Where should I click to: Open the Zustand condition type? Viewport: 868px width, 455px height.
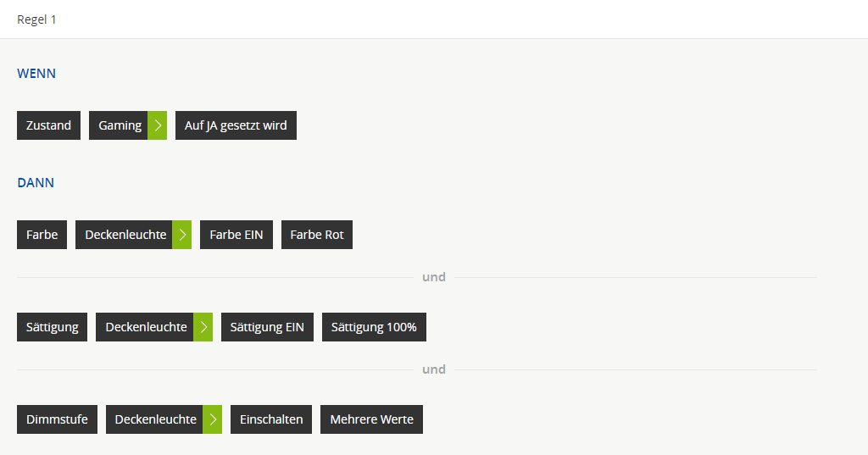(48, 125)
